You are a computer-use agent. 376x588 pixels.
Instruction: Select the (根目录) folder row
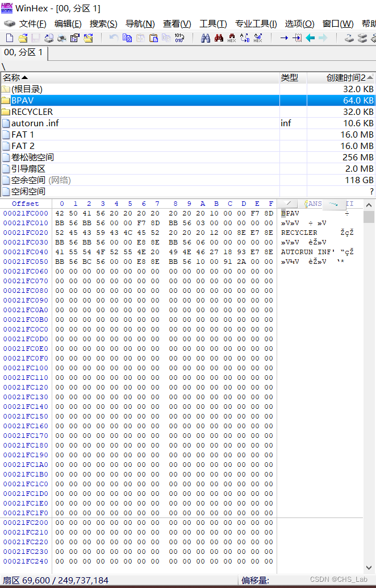187,89
